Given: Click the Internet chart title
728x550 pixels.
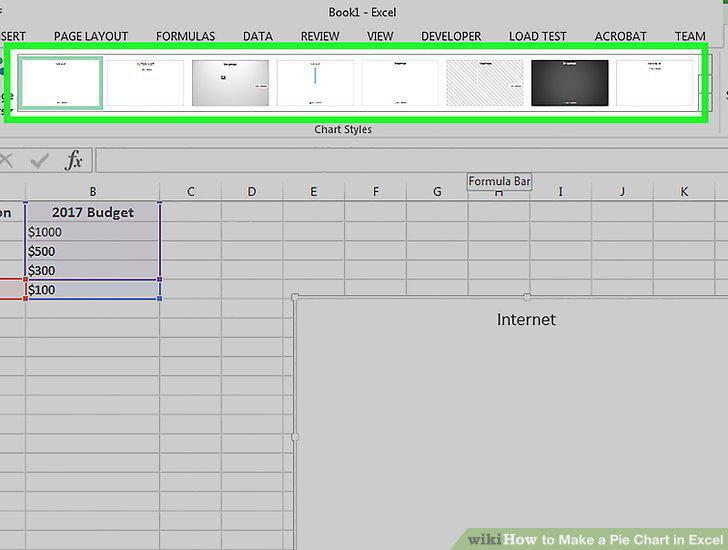Looking at the screenshot, I should [x=526, y=319].
